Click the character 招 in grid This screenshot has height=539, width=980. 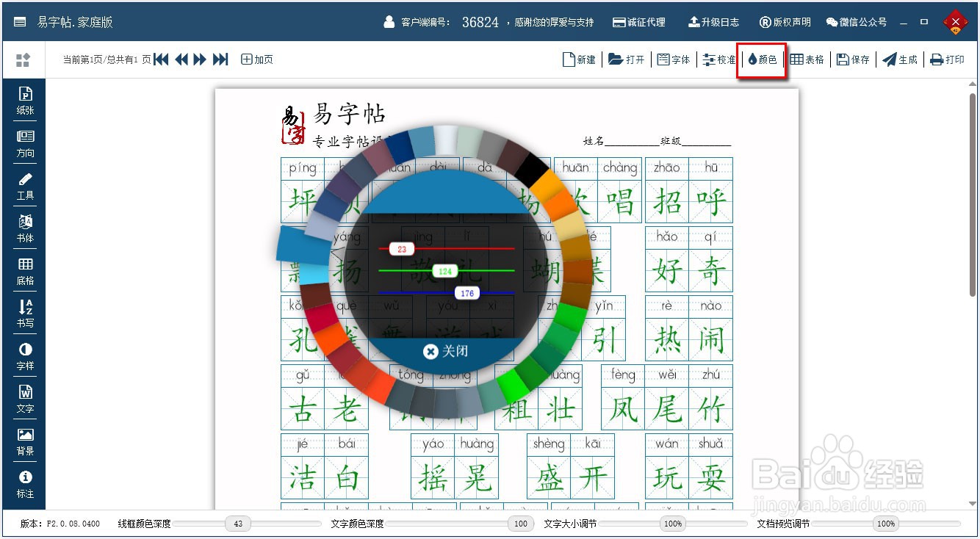click(667, 200)
